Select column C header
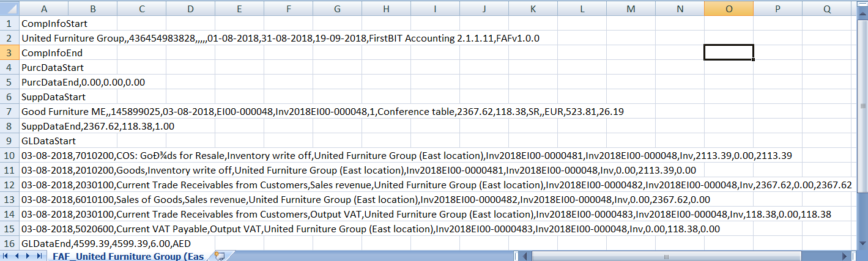Image resolution: width=868 pixels, height=261 pixels. [141, 9]
